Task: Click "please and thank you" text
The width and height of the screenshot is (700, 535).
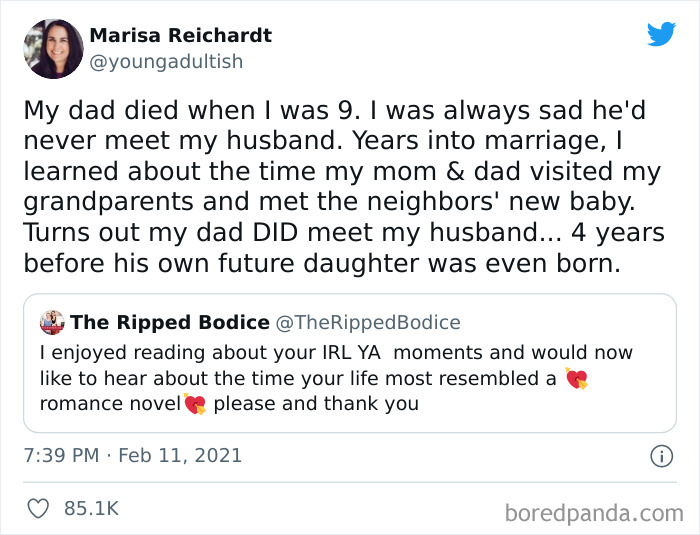Action: [316, 404]
